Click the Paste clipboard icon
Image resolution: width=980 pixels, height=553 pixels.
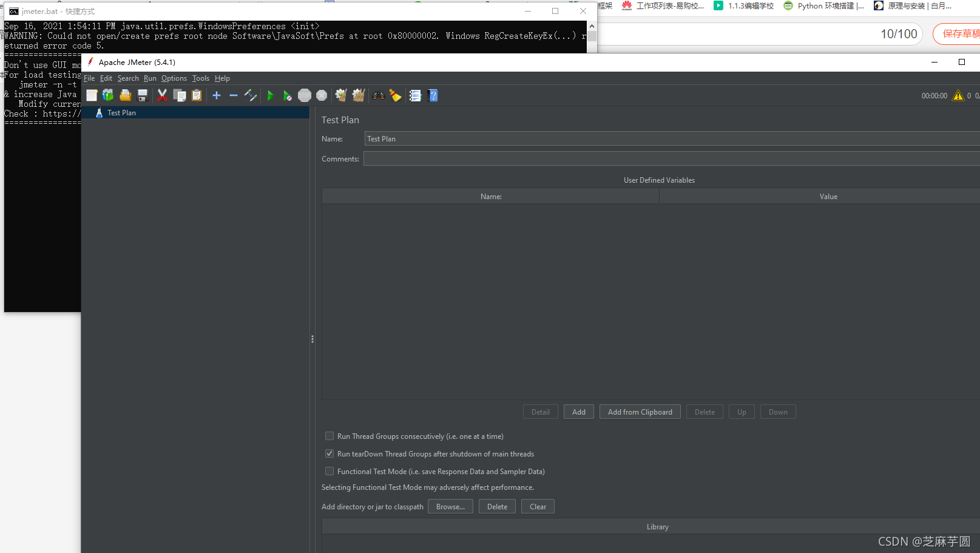pyautogui.click(x=197, y=95)
